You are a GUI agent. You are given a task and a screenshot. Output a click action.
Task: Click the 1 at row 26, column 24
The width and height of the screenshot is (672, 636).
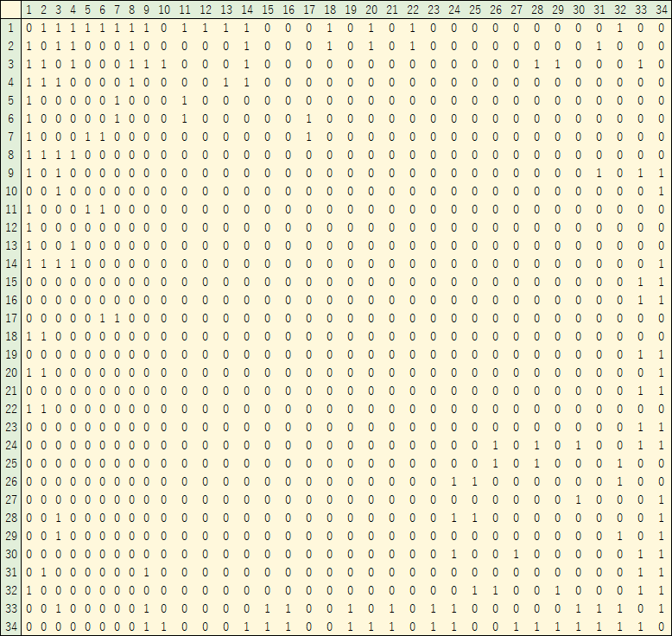tap(453, 481)
